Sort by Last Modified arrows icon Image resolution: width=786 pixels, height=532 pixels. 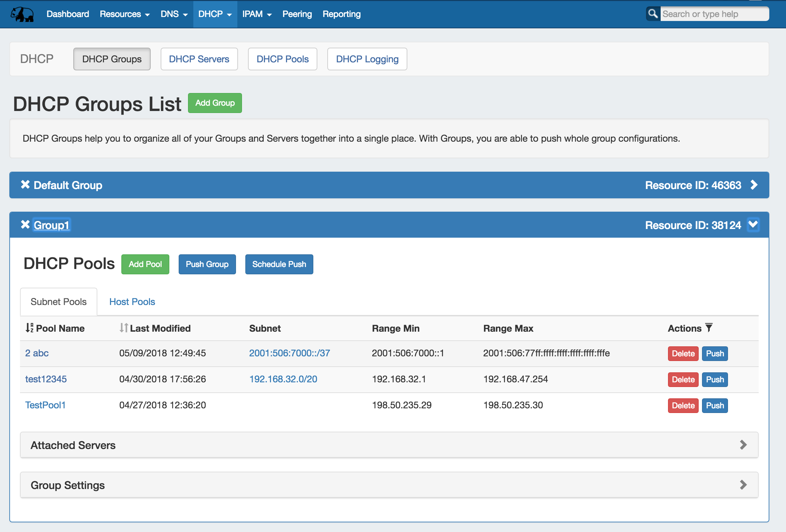[123, 328]
